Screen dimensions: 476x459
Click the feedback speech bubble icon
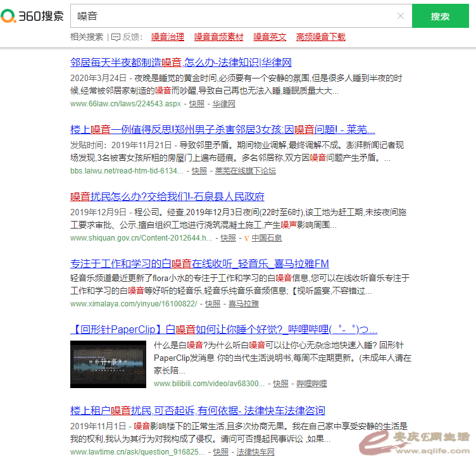point(115,37)
